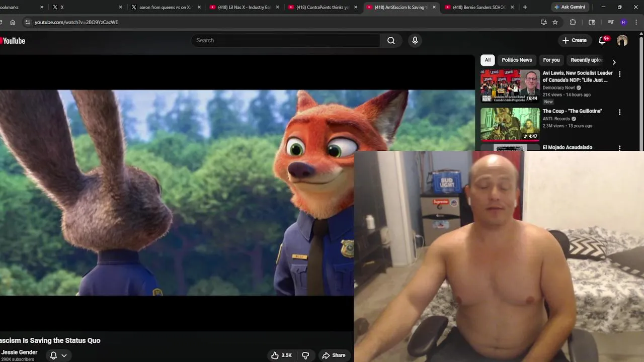The width and height of the screenshot is (644, 362).
Task: Open The Coup Guillotine video thumbnail
Action: click(510, 124)
